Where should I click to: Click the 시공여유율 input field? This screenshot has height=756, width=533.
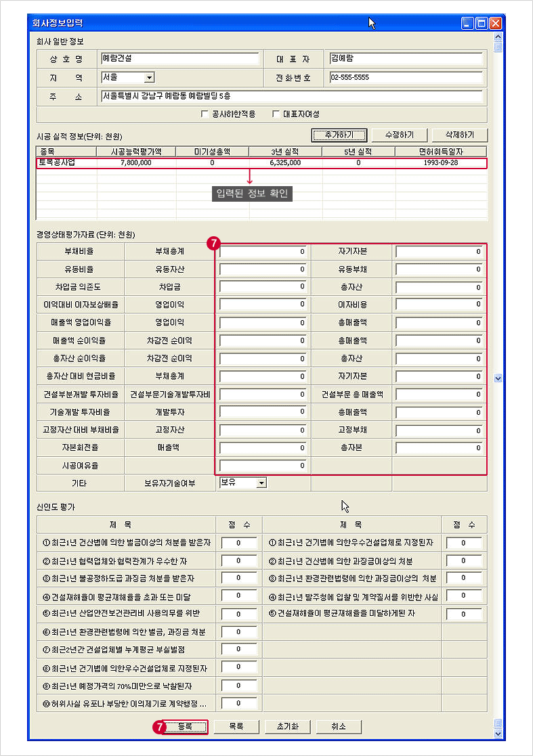point(263,466)
